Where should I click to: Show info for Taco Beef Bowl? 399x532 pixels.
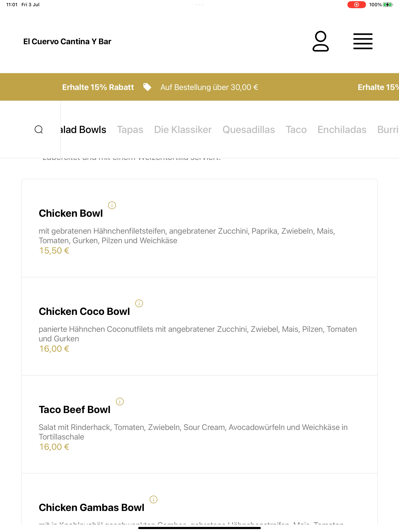(120, 401)
